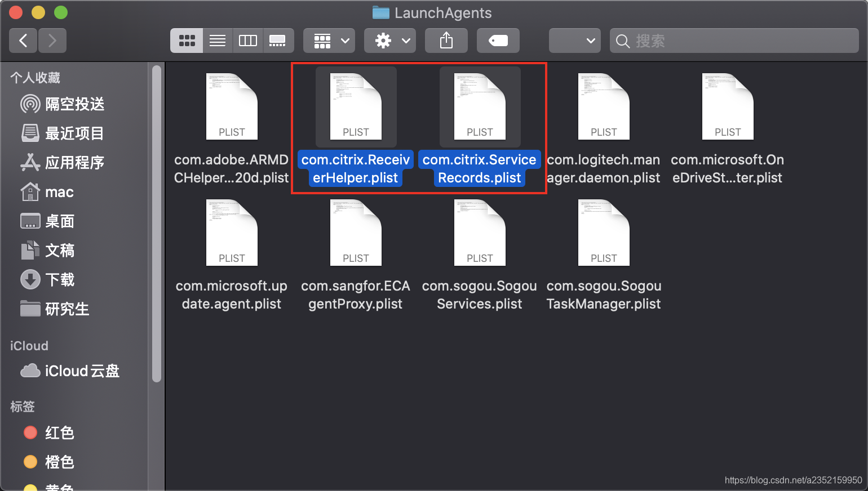Switch to gallery view mode
The width and height of the screenshot is (868, 491).
[x=277, y=41]
